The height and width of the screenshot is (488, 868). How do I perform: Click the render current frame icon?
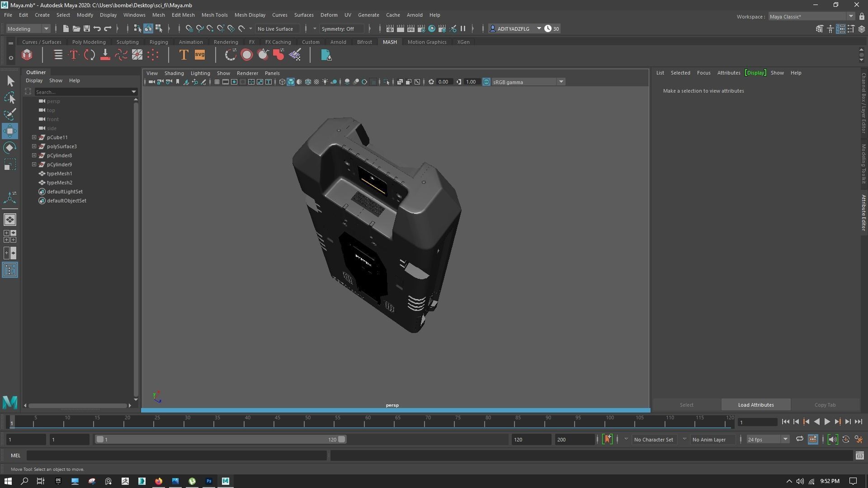pos(401,29)
